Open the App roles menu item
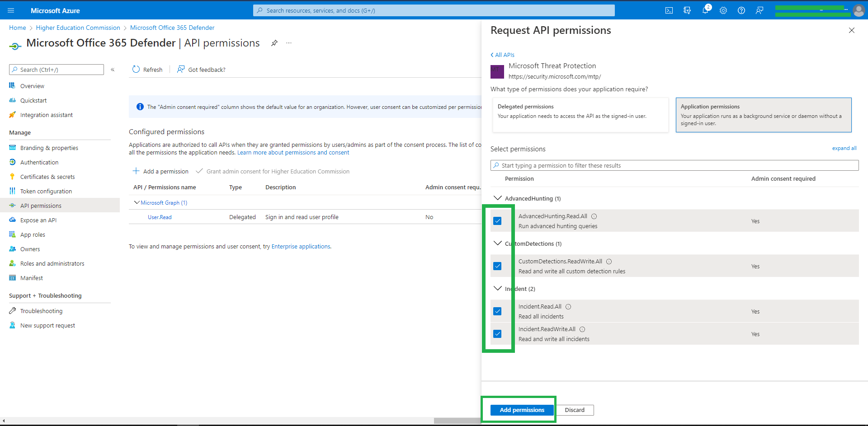 pyautogui.click(x=33, y=234)
